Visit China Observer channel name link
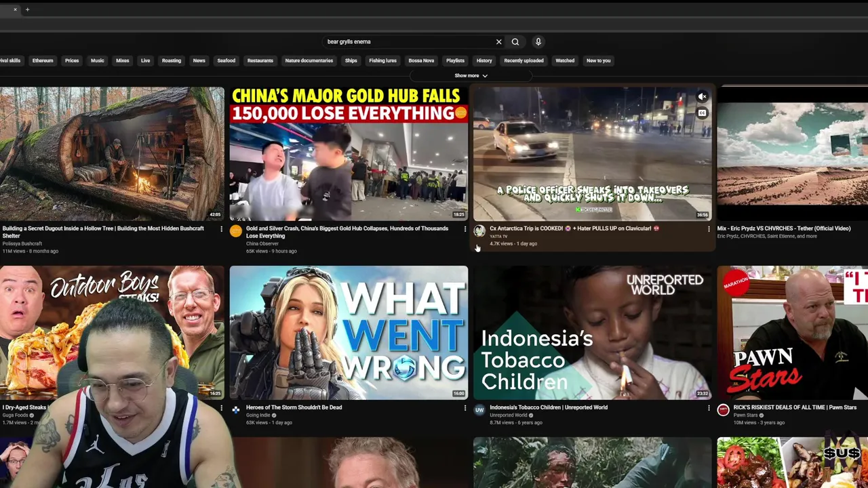The height and width of the screenshot is (488, 868). click(262, 244)
